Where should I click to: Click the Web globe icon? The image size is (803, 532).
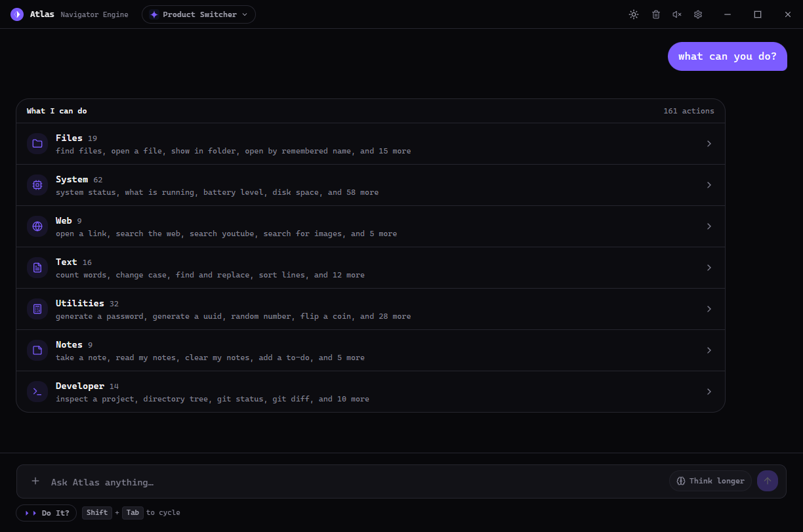(x=37, y=226)
